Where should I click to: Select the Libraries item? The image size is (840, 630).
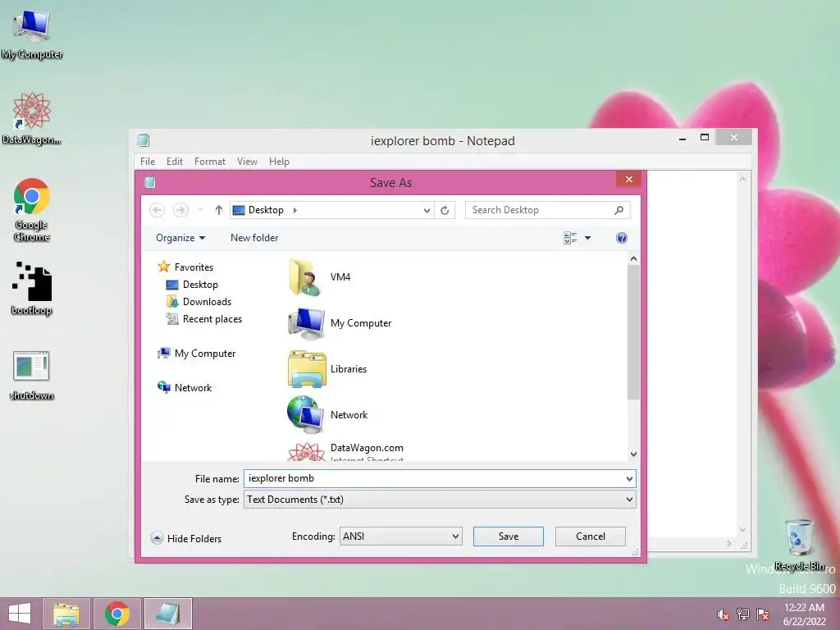327,369
